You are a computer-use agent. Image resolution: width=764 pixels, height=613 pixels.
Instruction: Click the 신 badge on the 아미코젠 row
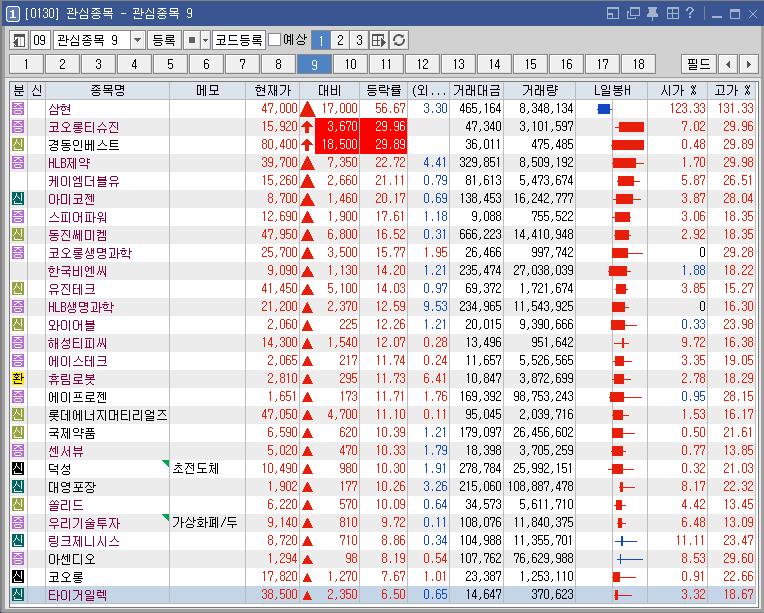point(18,198)
